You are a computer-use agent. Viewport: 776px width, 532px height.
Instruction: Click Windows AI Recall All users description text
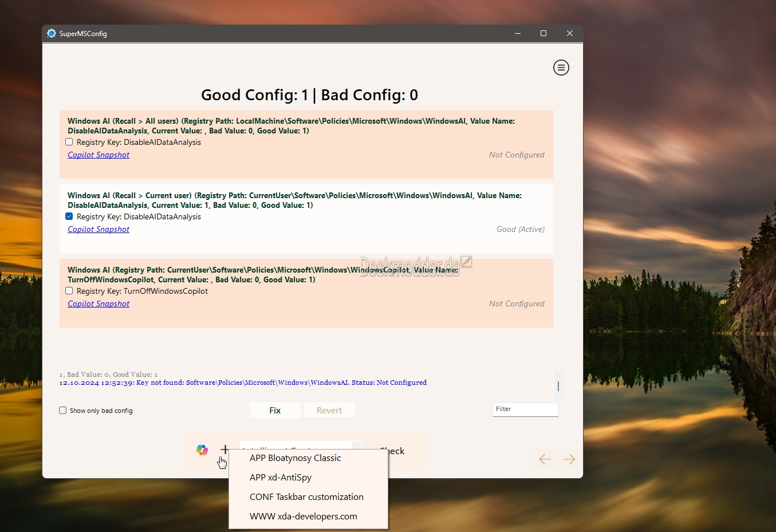click(291, 126)
